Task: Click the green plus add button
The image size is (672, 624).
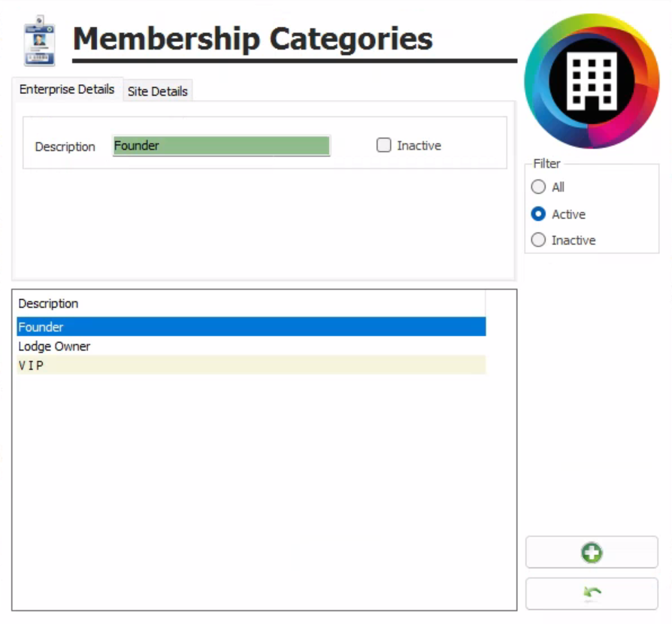Action: click(592, 552)
